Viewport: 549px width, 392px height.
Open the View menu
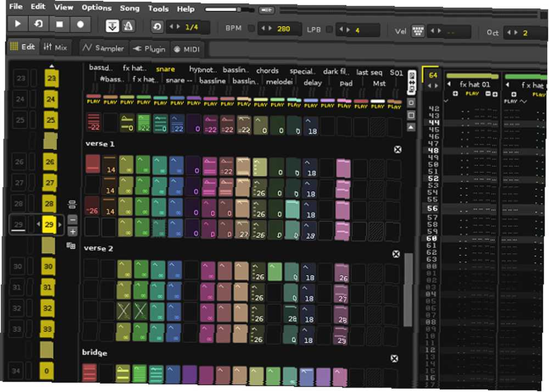pos(63,7)
